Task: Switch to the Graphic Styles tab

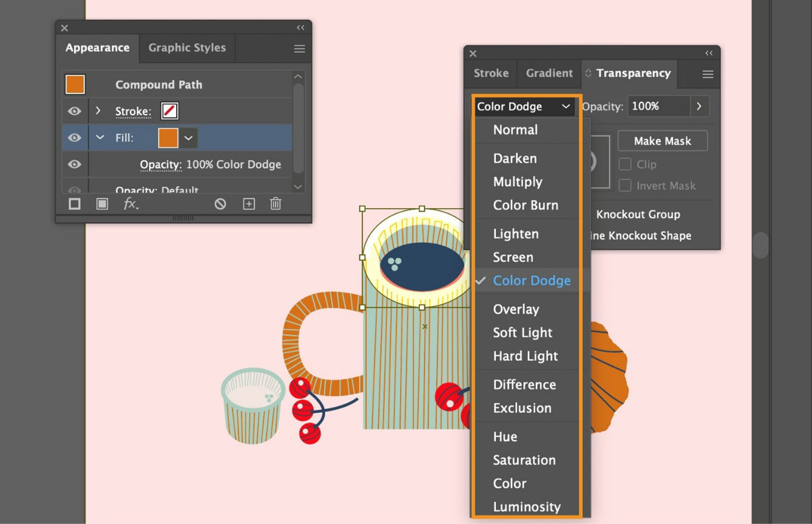Action: tap(186, 48)
